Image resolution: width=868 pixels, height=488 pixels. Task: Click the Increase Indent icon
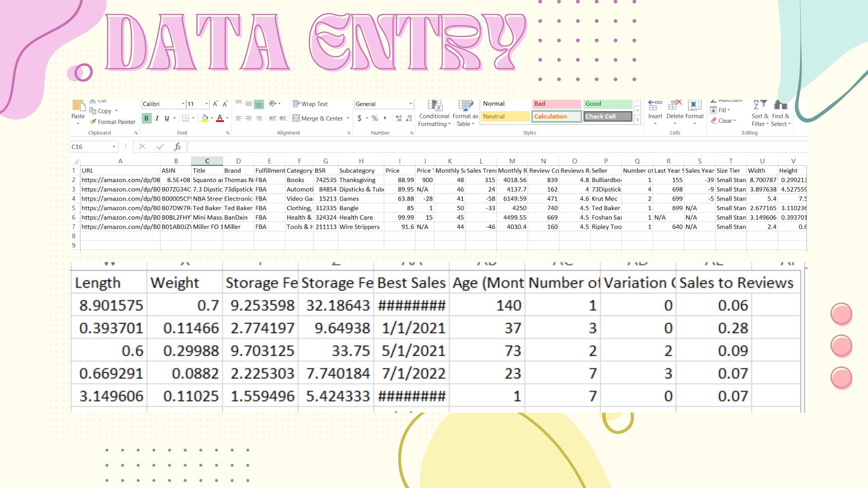click(x=283, y=118)
